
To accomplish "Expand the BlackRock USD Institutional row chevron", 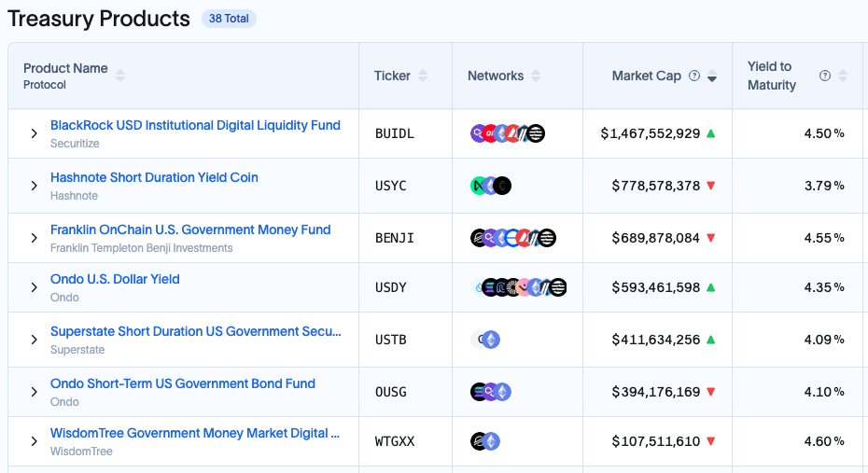I will tap(35, 133).
